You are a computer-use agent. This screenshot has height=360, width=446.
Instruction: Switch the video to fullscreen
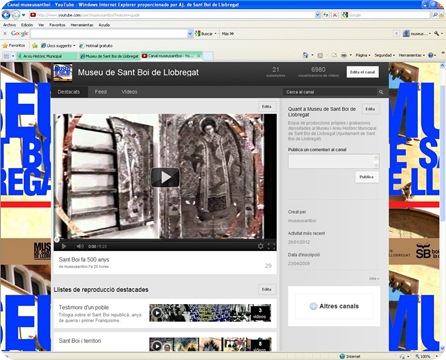click(x=271, y=246)
